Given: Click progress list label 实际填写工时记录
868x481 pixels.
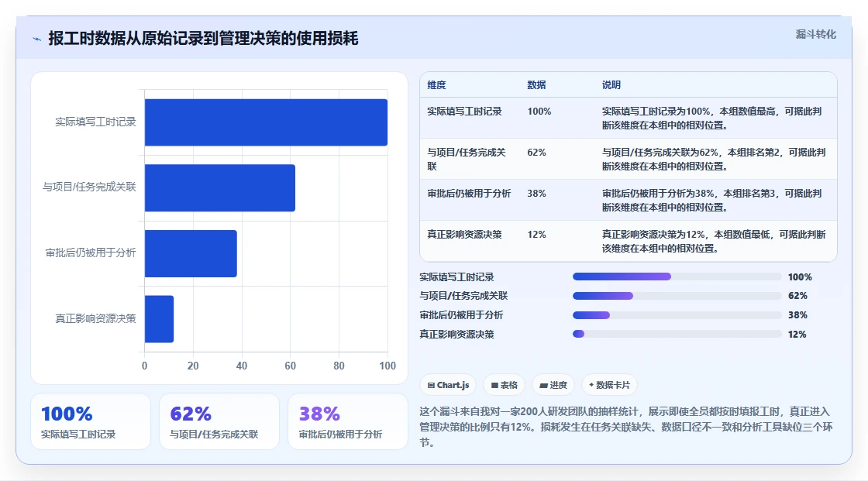Looking at the screenshot, I should [x=456, y=277].
